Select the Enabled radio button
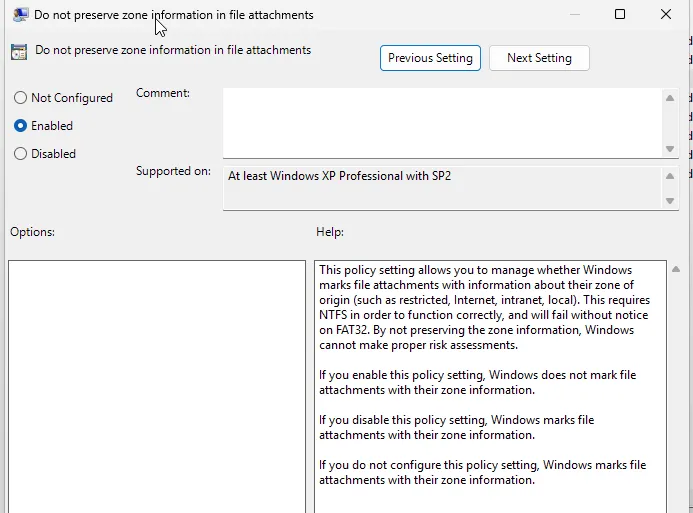 20,126
